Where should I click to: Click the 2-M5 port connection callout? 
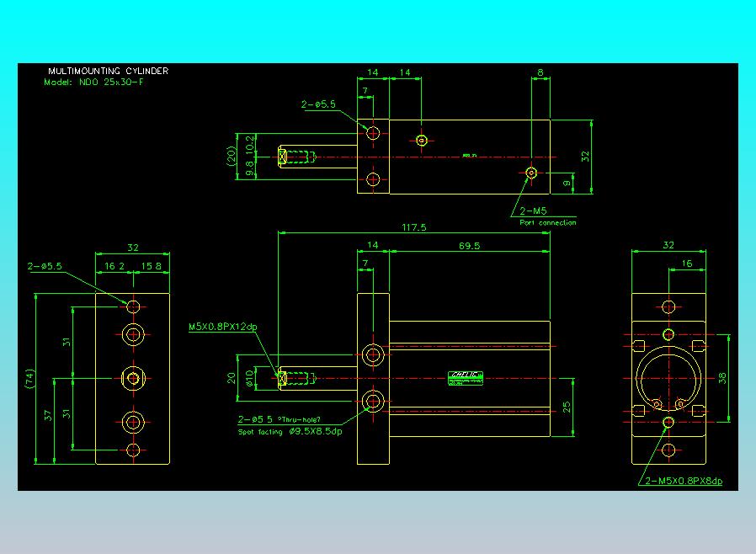534,211
